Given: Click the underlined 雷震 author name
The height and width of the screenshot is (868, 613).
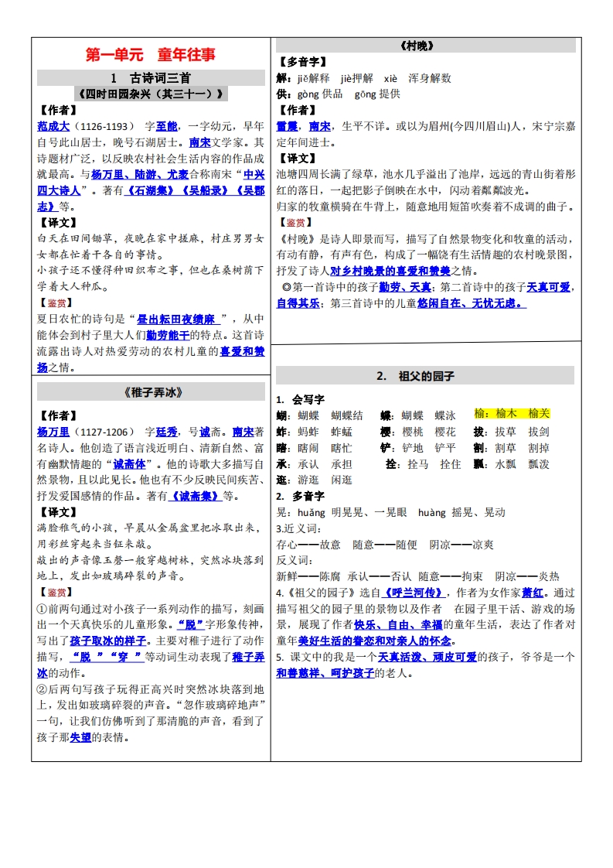Looking at the screenshot, I should pos(287,126).
